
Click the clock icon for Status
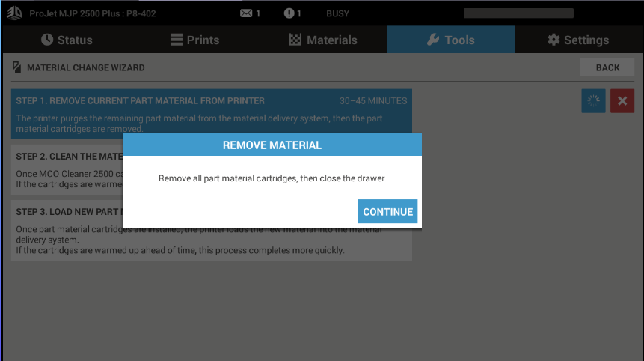47,40
